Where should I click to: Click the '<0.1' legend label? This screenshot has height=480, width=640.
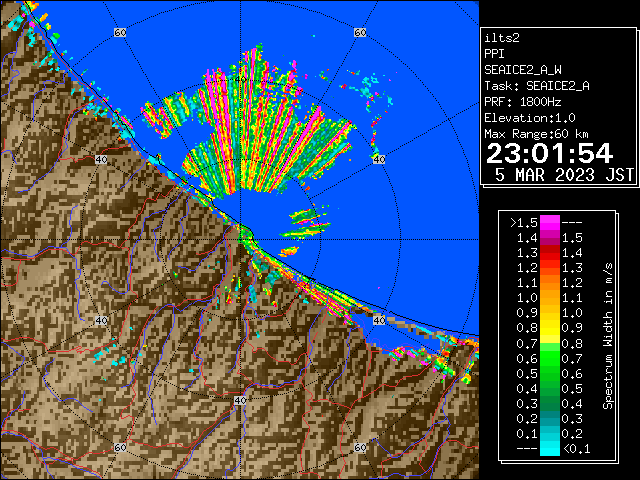click(577, 449)
